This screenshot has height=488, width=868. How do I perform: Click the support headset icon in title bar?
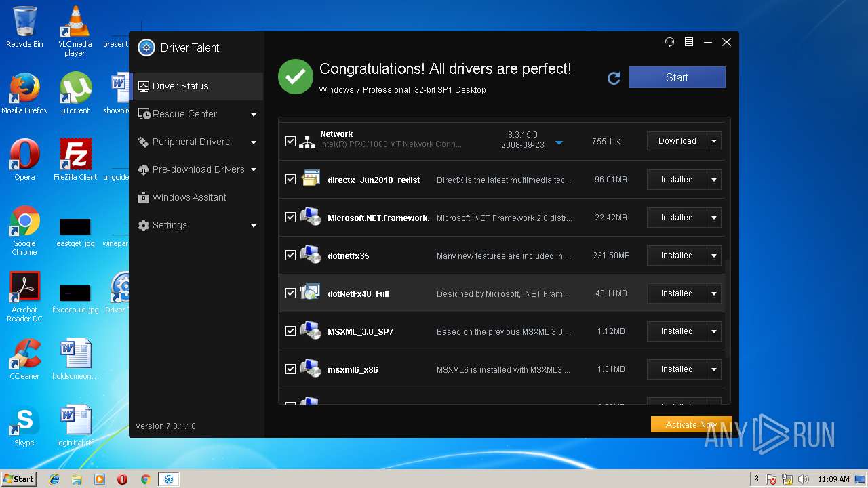point(670,42)
